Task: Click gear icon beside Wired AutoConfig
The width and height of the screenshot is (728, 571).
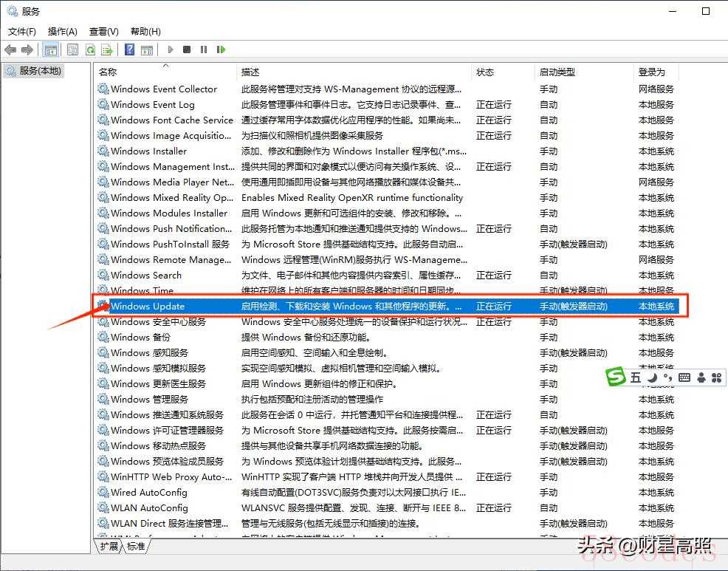Action: tap(103, 492)
